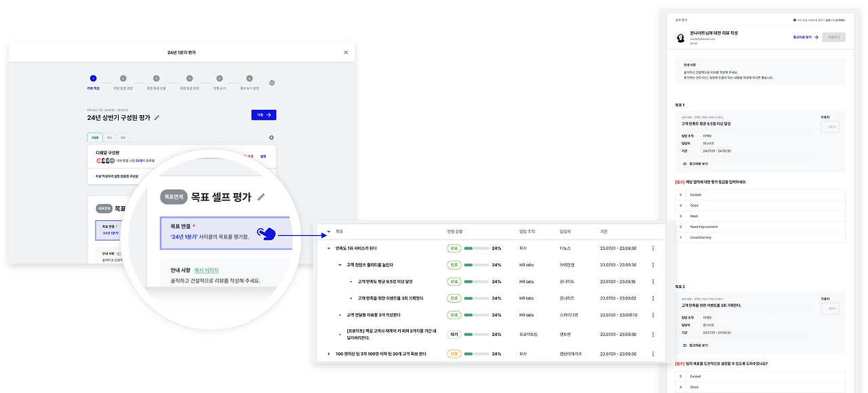Go to step 2 in the evaluation stepper

click(x=123, y=79)
